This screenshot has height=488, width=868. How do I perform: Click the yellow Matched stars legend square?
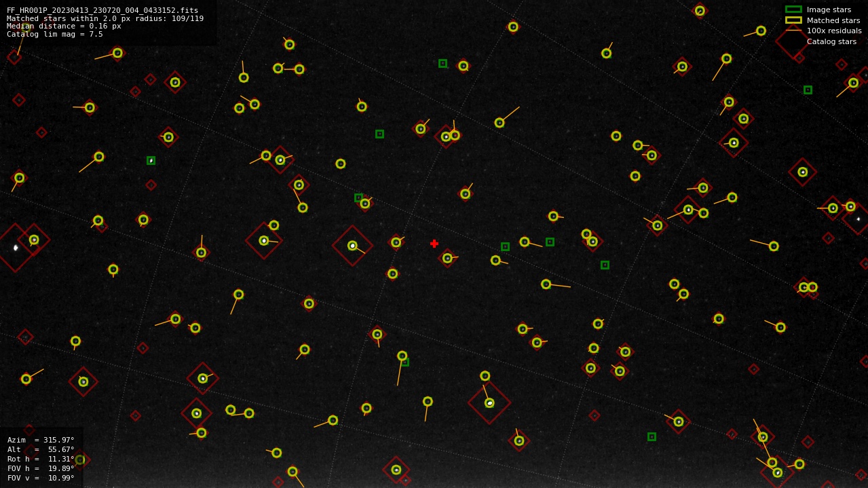[x=793, y=20]
